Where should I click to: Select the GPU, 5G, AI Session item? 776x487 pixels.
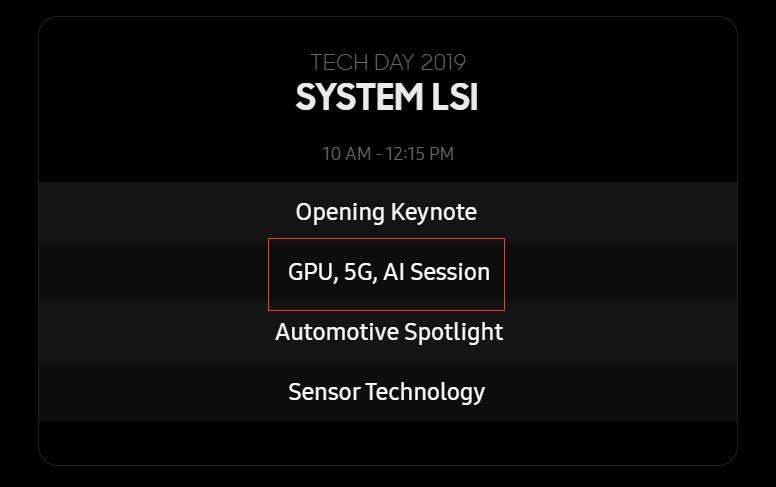pos(388,272)
